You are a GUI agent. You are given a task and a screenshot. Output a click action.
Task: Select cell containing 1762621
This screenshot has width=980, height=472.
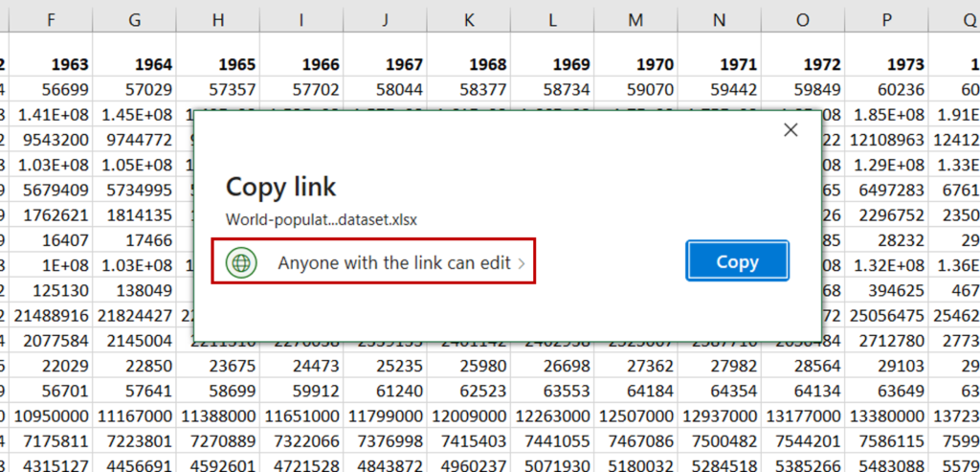point(51,215)
